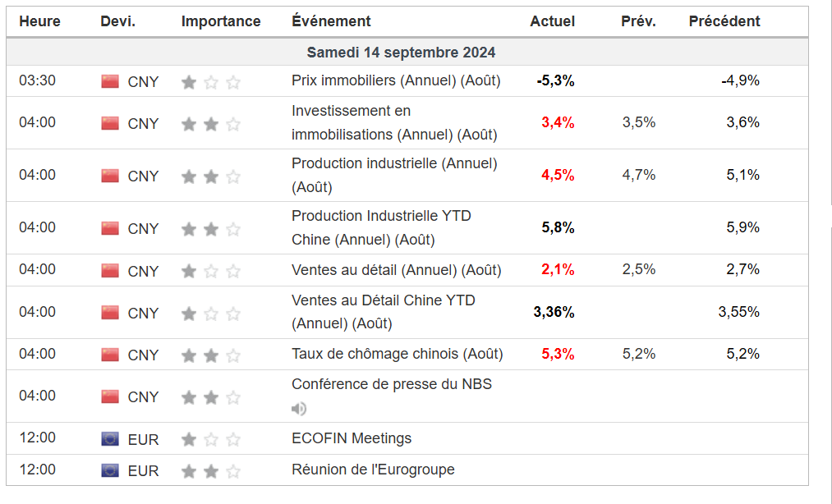832x504 pixels.
Task: Click the EU flag in ECOFIN Meetings row
Action: 110,438
